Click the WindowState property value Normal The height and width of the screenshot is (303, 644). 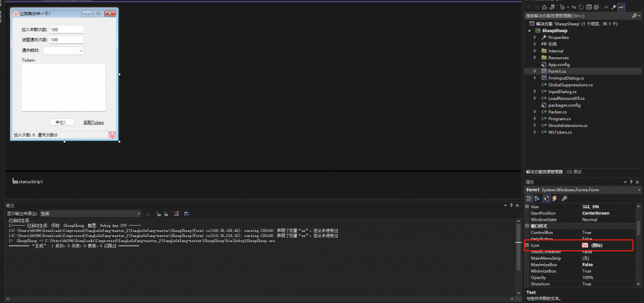click(589, 219)
